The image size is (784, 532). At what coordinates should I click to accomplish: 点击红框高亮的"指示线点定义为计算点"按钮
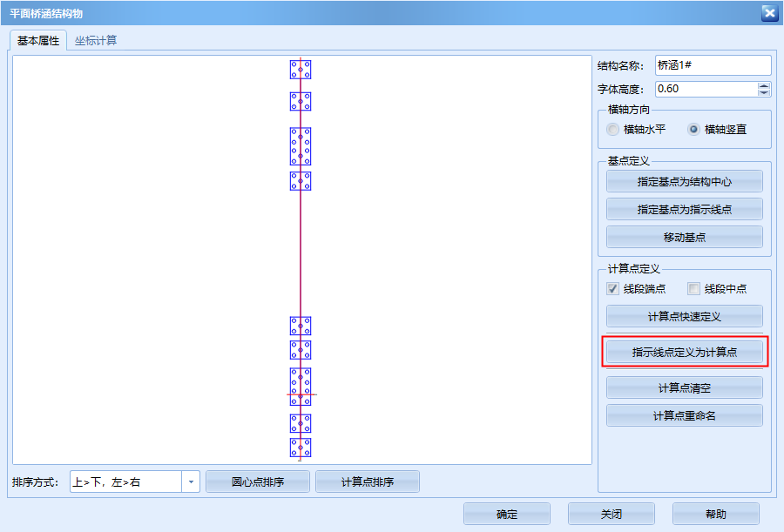click(684, 351)
